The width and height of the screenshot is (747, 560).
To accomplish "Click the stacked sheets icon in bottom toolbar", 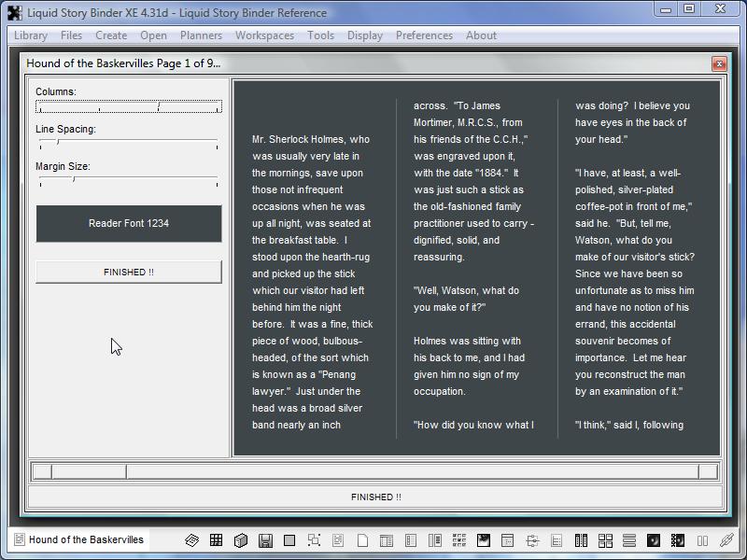I will click(192, 540).
